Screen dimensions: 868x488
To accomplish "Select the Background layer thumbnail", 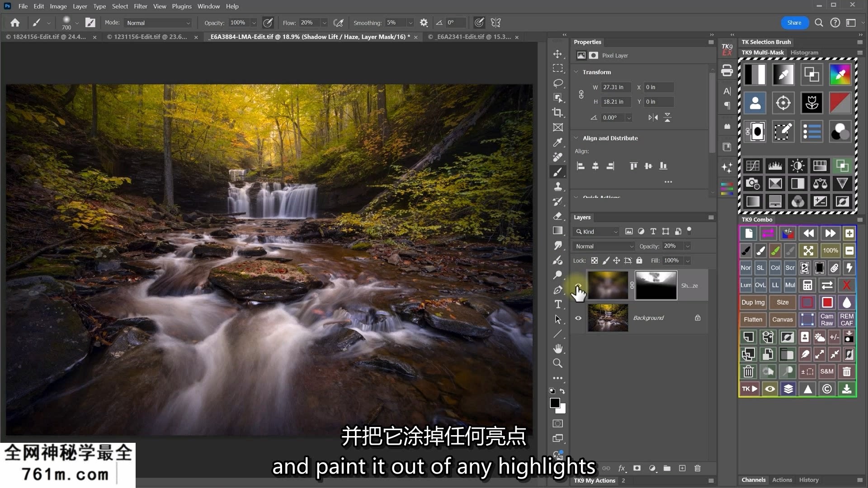I will [x=608, y=318].
